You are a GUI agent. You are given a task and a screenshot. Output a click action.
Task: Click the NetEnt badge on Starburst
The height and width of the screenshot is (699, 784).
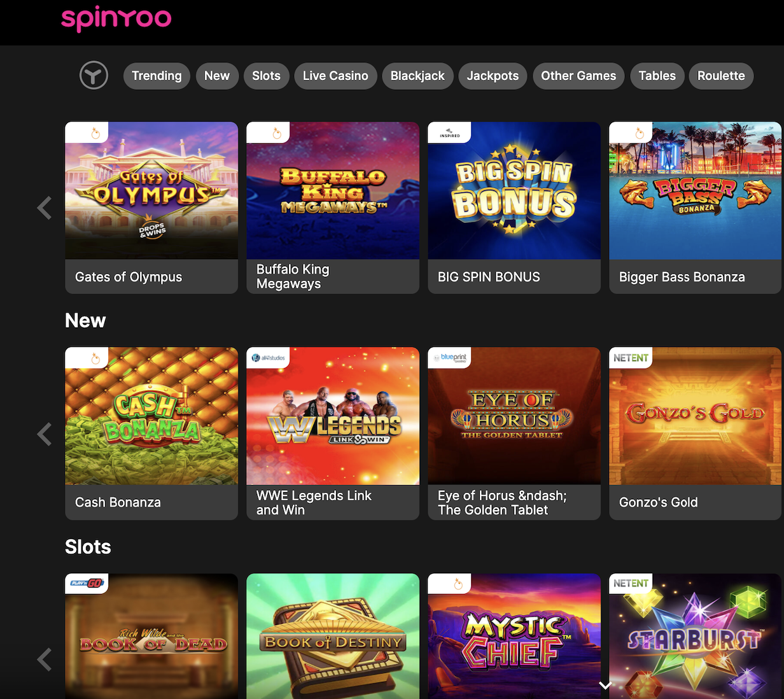pos(631,583)
